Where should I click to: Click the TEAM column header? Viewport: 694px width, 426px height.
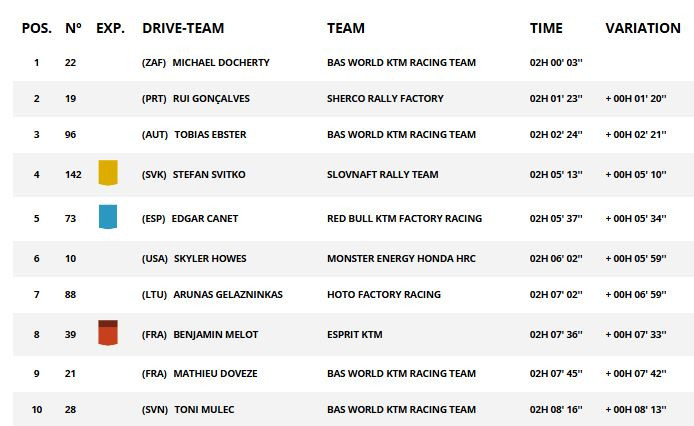click(x=346, y=28)
